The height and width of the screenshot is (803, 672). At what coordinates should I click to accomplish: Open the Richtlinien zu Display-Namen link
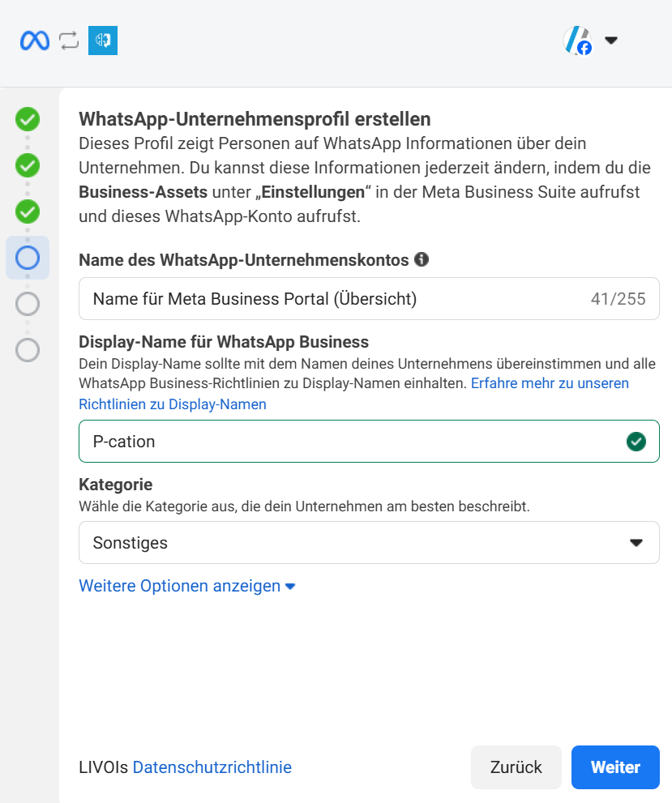(x=172, y=404)
